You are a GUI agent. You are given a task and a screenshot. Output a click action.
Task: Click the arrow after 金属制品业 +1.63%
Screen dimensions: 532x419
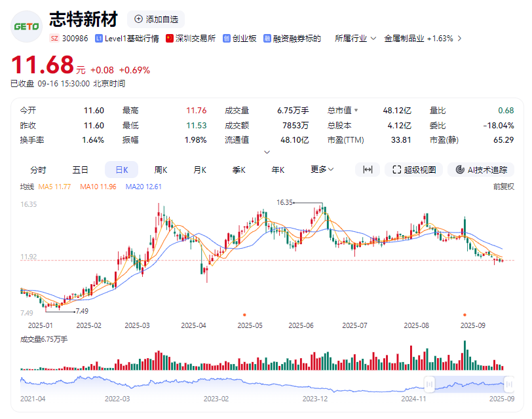point(459,39)
